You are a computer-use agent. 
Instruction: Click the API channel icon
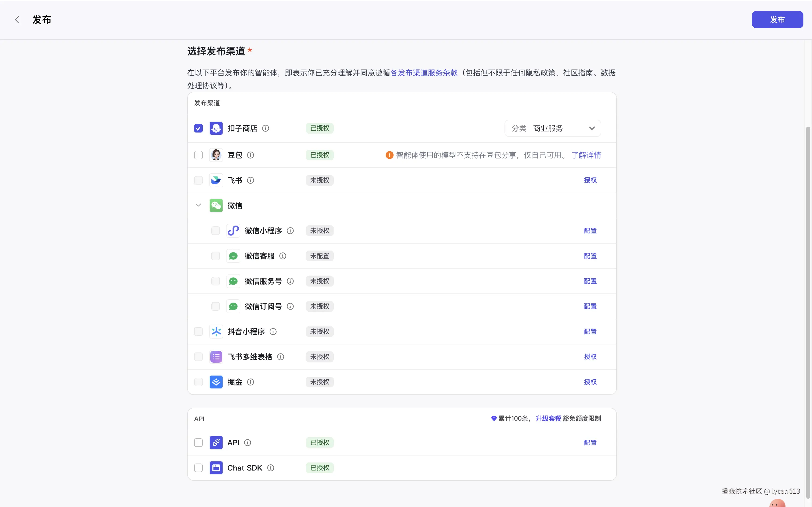pos(216,443)
